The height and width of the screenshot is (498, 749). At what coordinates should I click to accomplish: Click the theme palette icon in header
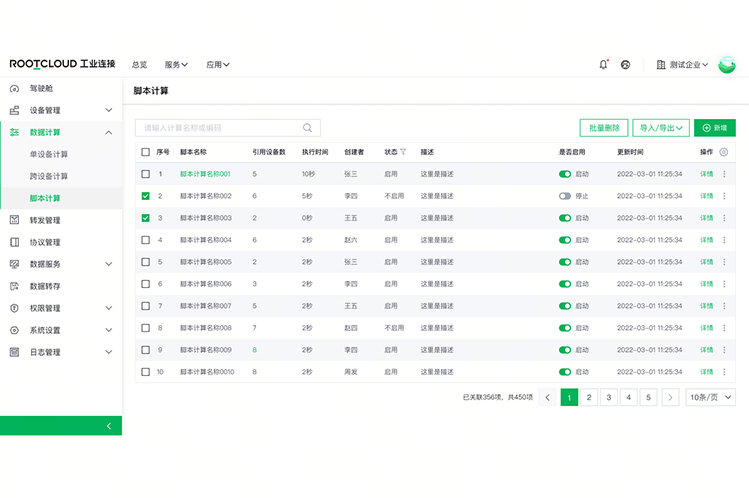[625, 65]
